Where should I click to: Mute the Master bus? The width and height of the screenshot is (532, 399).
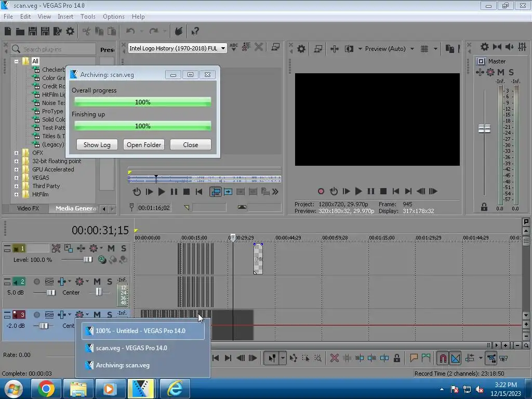click(500, 72)
